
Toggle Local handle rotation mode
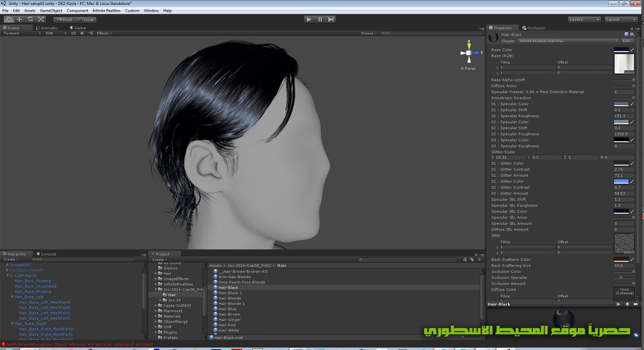pyautogui.click(x=86, y=19)
